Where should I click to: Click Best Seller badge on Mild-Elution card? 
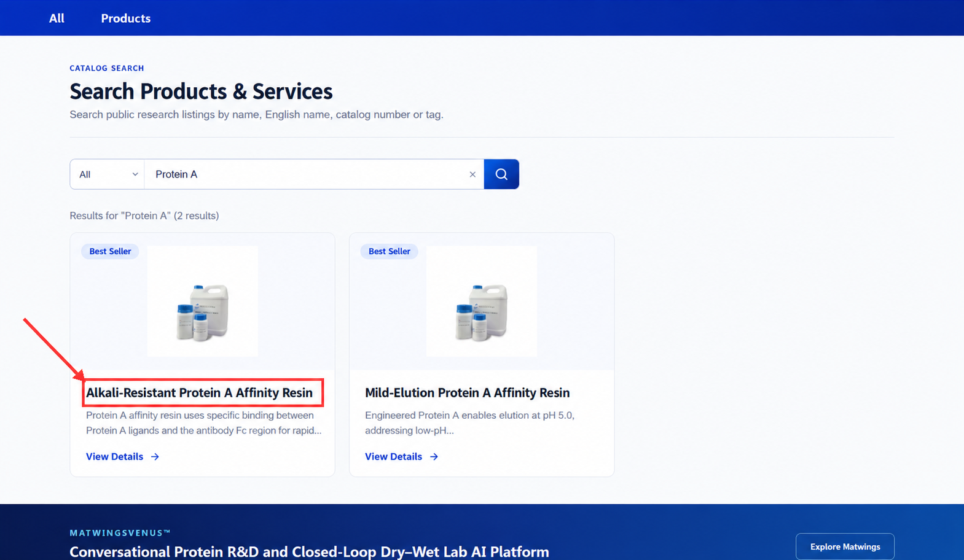point(389,251)
